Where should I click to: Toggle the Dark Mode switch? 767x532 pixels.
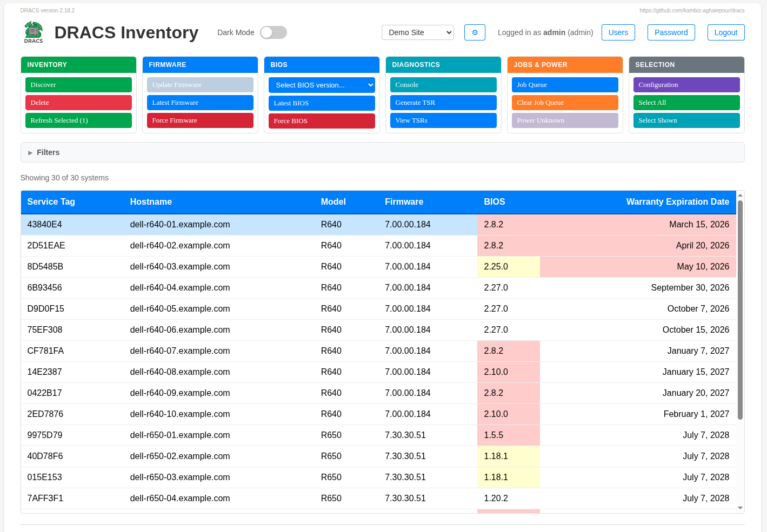274,32
